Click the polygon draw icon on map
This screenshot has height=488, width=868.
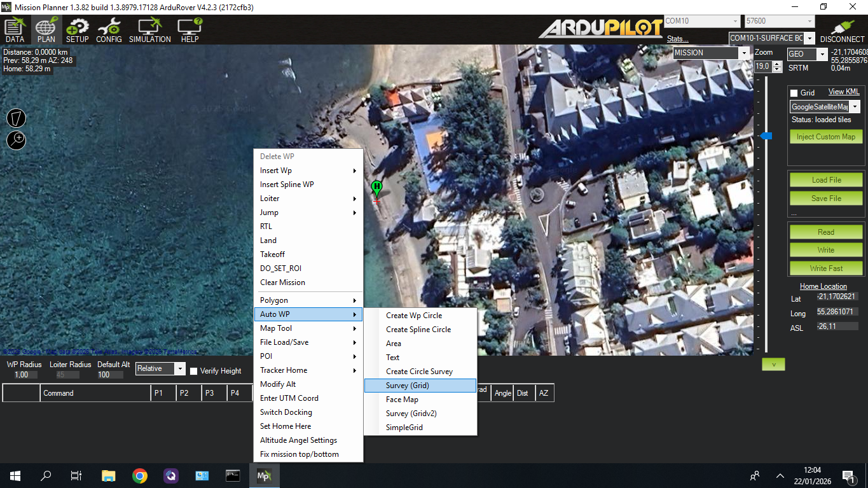17,118
